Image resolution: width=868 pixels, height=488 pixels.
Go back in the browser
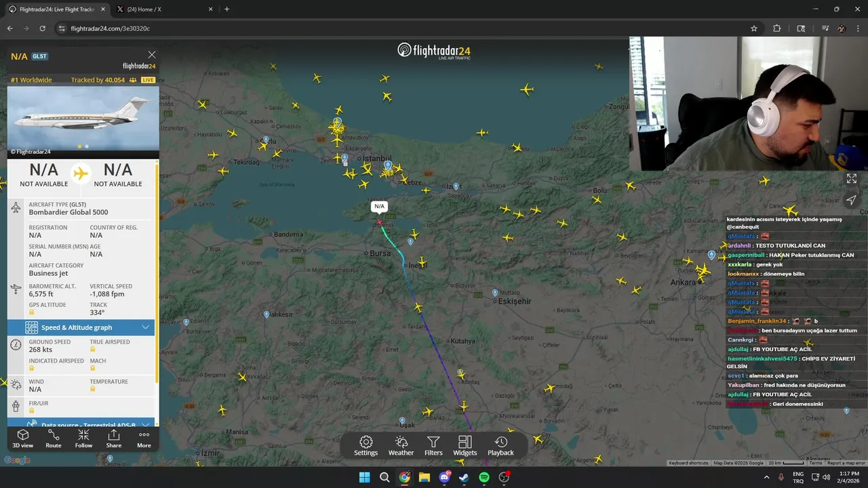9,28
